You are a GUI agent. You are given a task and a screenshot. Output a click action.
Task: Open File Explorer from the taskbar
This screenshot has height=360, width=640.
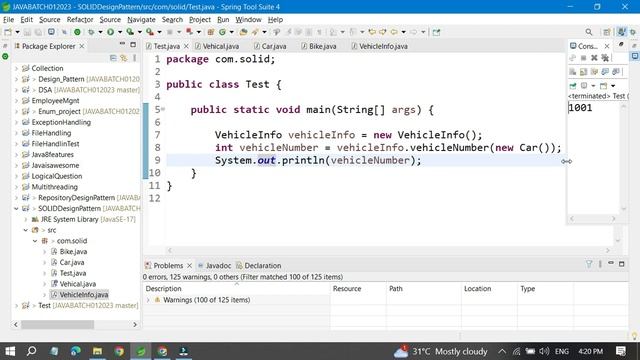(97, 351)
